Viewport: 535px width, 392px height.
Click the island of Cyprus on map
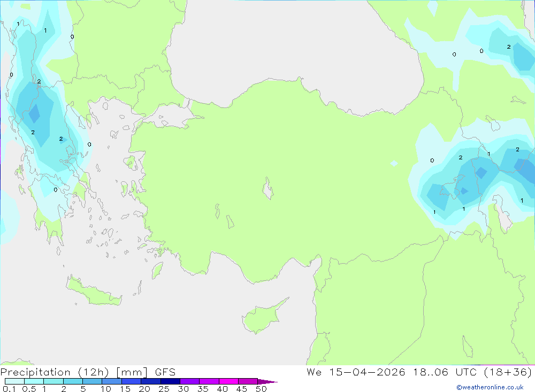[261, 318]
